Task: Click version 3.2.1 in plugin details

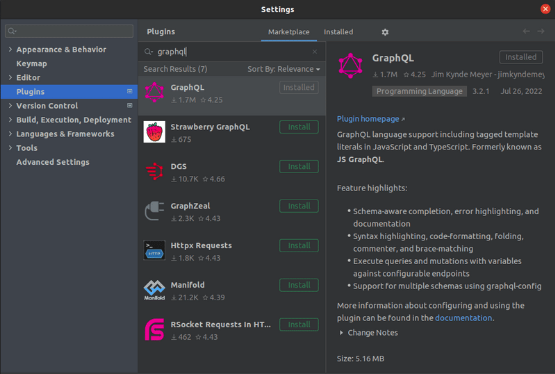Action: click(x=481, y=91)
